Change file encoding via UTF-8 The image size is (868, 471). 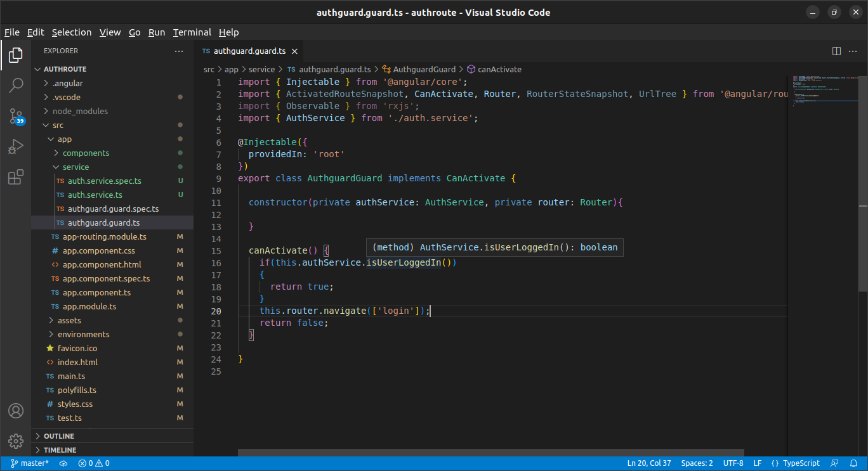[733, 463]
